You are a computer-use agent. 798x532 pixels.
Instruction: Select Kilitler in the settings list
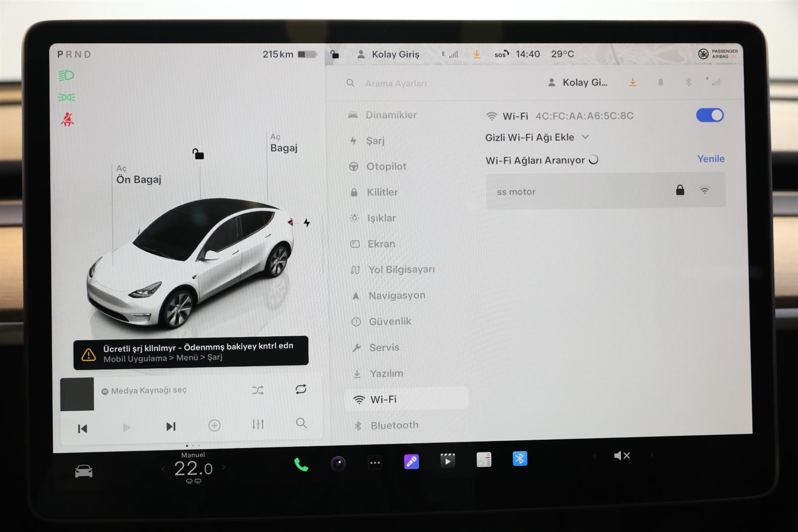click(x=374, y=192)
